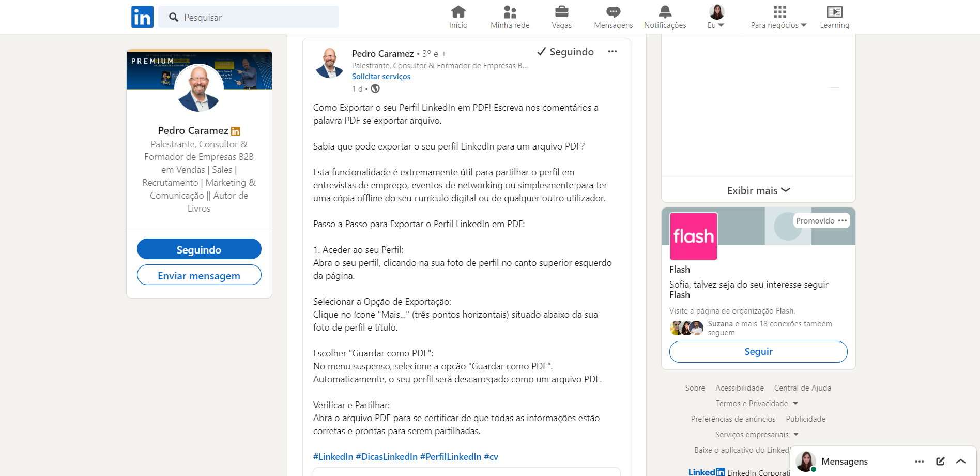Open Pedro Caramez name in sidebar card
Screen dimensions: 980x476
click(193, 131)
